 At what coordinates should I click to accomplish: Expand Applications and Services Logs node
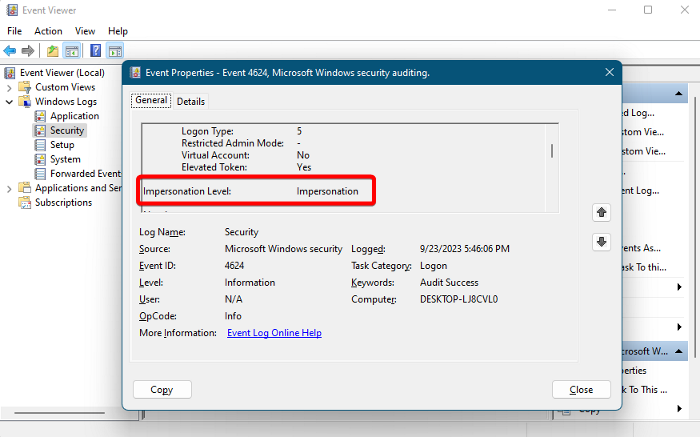coord(9,188)
